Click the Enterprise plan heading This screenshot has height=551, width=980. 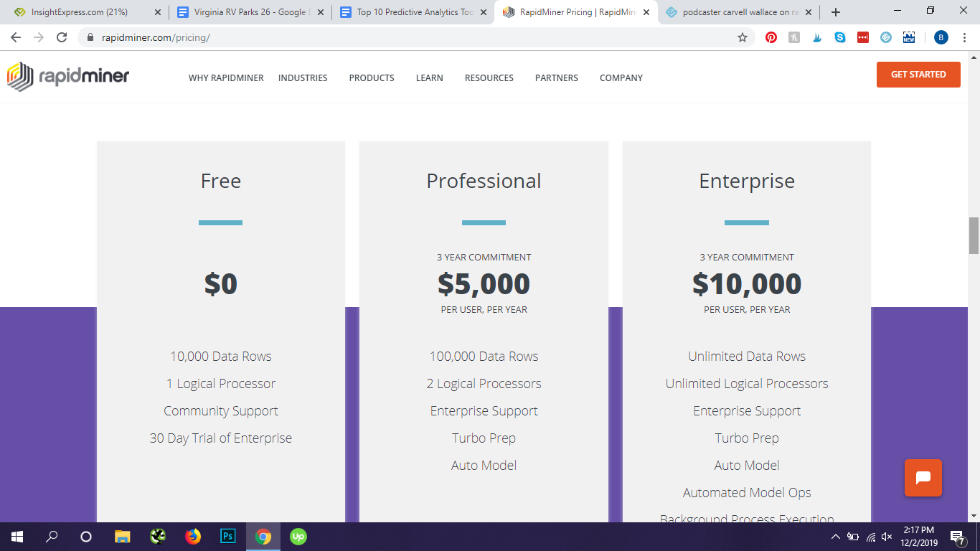[x=747, y=181]
